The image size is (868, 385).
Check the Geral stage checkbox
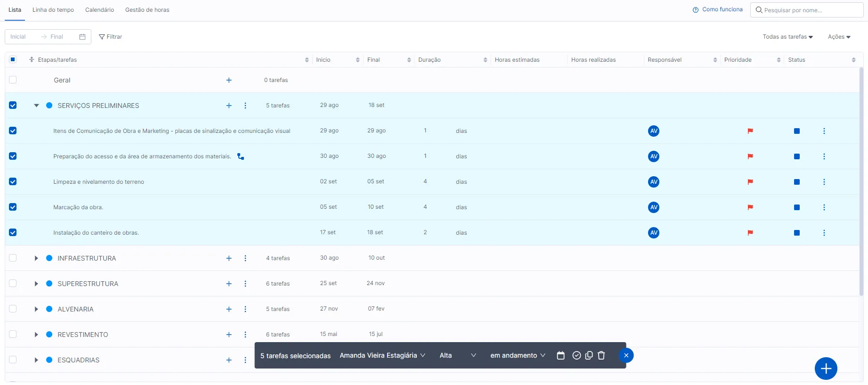pos(13,80)
